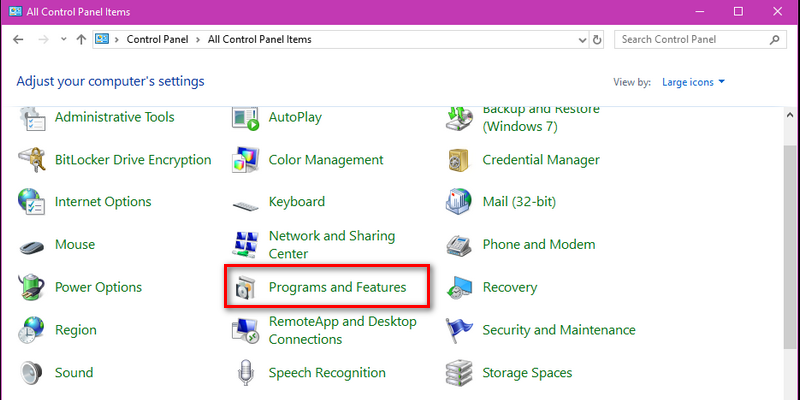Open RemoteApp and Desktop Connections icon

(246, 330)
